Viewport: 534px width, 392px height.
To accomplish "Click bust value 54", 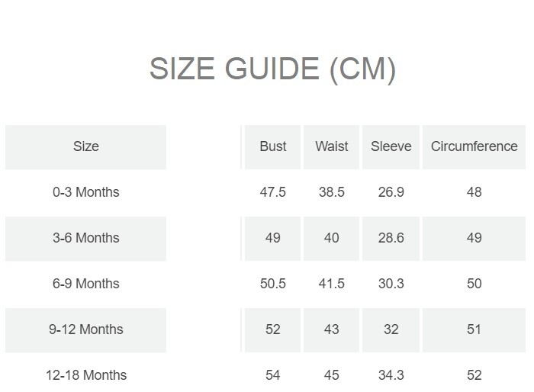I will [x=273, y=375].
